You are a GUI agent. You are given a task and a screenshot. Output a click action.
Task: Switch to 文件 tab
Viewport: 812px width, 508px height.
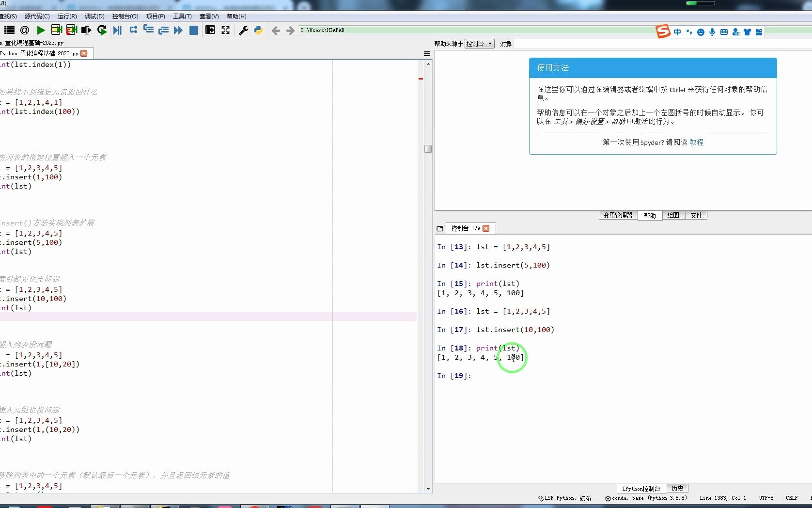pyautogui.click(x=696, y=215)
